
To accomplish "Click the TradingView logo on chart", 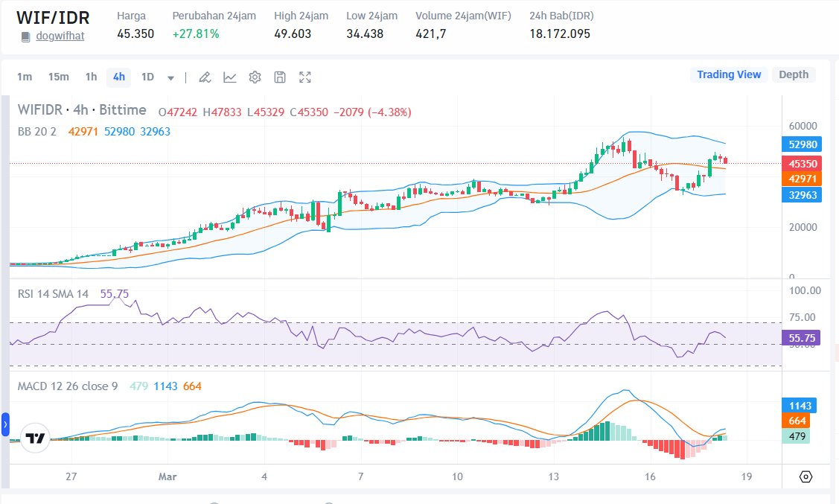I will tap(35, 438).
